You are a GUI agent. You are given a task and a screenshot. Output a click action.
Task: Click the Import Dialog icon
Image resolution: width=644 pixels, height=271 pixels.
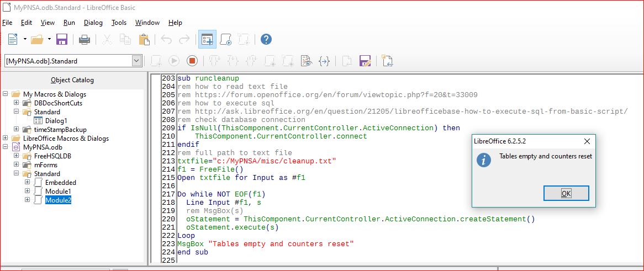pos(387,61)
